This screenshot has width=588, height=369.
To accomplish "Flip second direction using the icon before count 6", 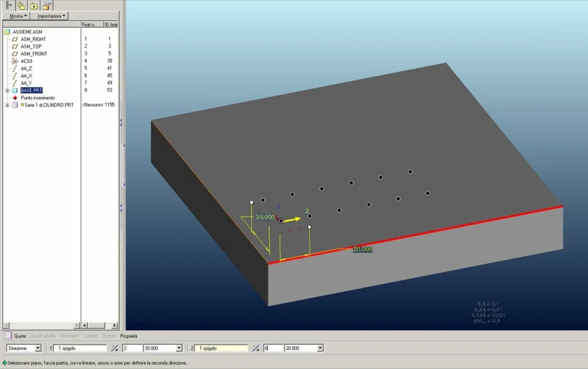I will (x=256, y=348).
